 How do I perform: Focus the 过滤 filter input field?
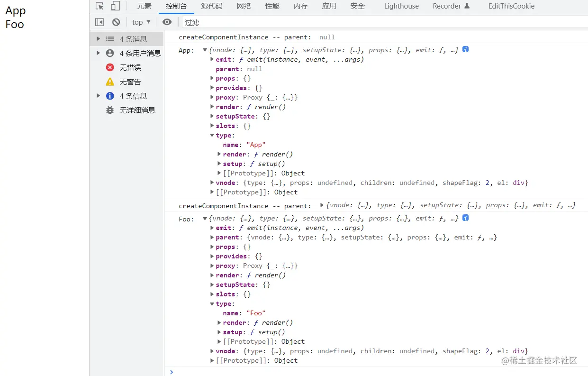[x=384, y=22]
